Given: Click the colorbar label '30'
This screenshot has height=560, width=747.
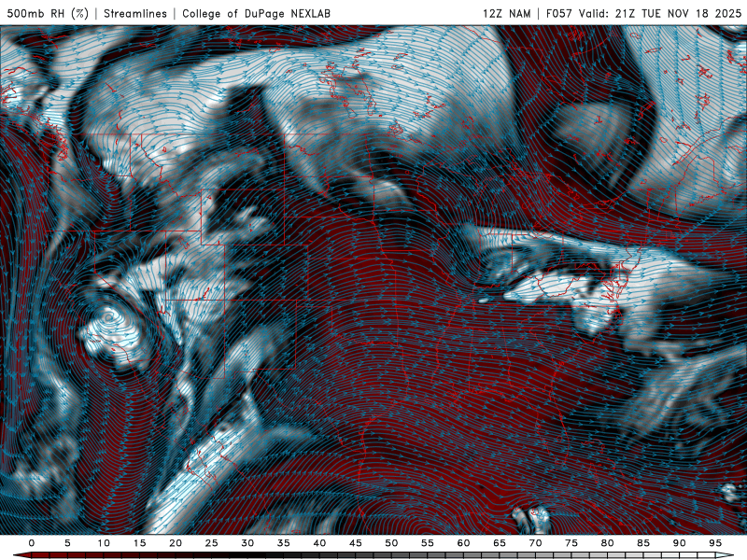Looking at the screenshot, I should coord(247,543).
